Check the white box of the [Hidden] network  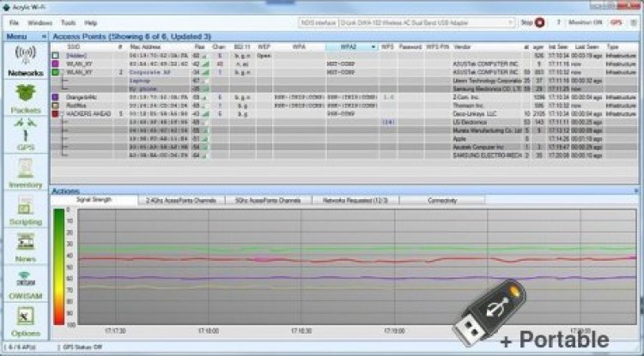point(56,56)
